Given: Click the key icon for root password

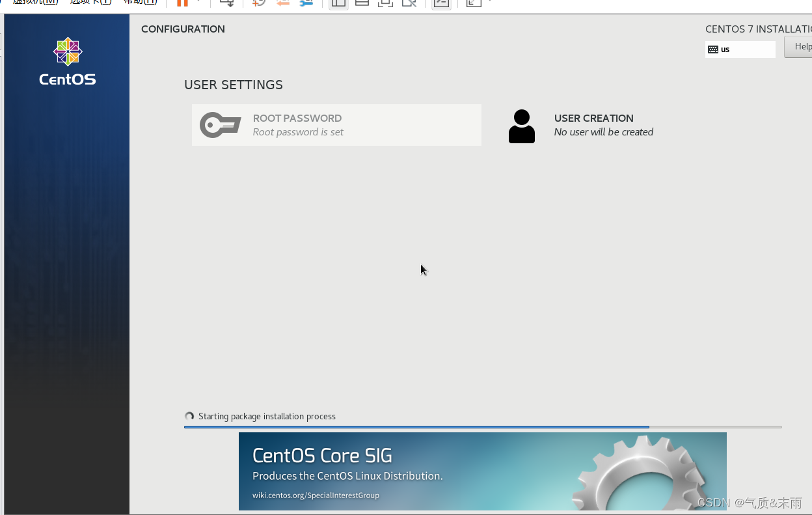Looking at the screenshot, I should [x=221, y=125].
